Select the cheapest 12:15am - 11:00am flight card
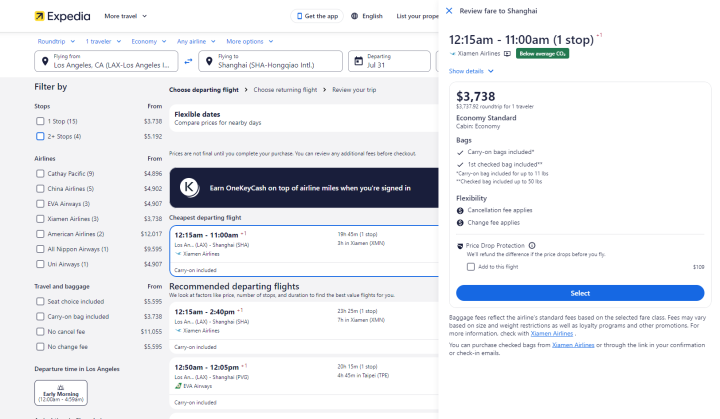This screenshot has width=720, height=419. 304,251
